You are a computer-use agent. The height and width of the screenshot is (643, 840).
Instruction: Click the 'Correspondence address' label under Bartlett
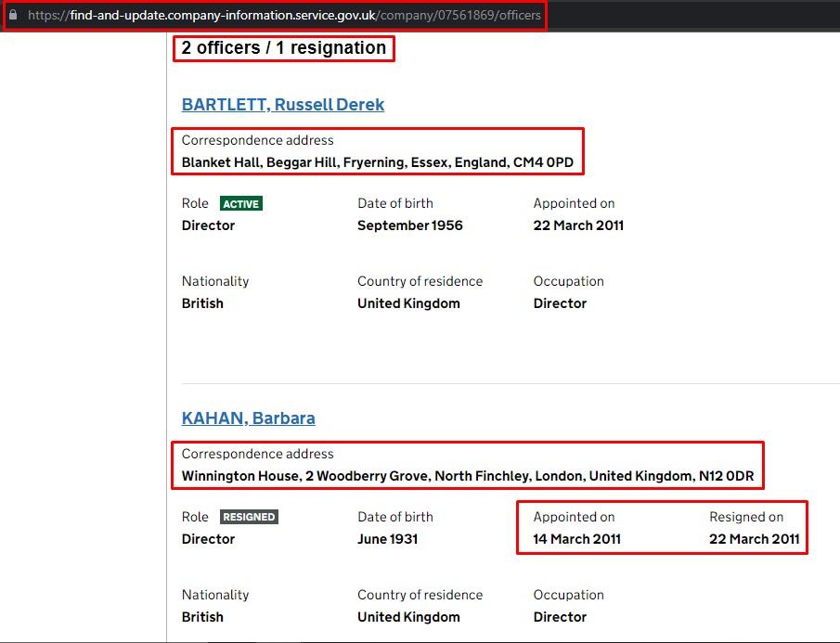(258, 140)
